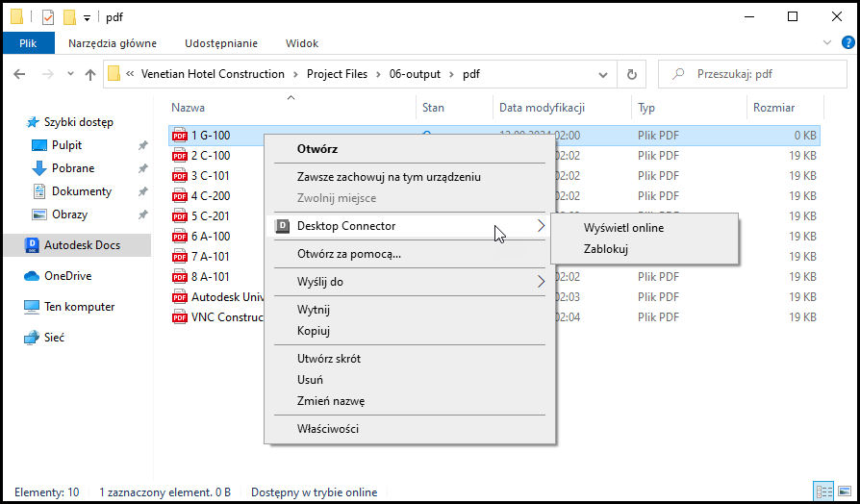Refresh the current folder view

click(x=632, y=75)
